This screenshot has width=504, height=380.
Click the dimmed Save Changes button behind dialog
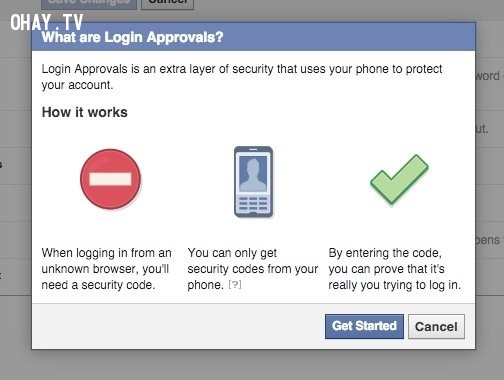(89, 3)
